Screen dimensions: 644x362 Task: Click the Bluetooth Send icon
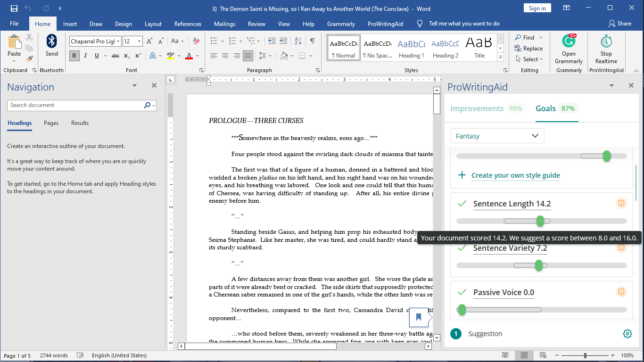coord(52,41)
